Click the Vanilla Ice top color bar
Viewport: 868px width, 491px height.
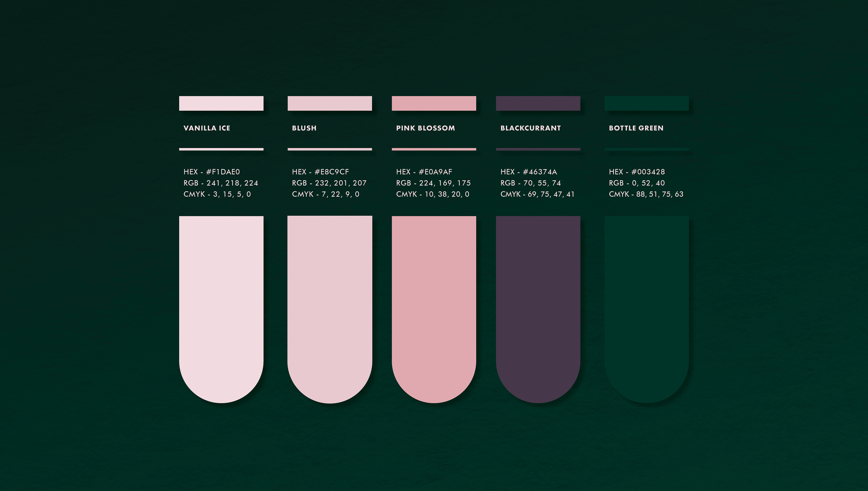tap(221, 103)
